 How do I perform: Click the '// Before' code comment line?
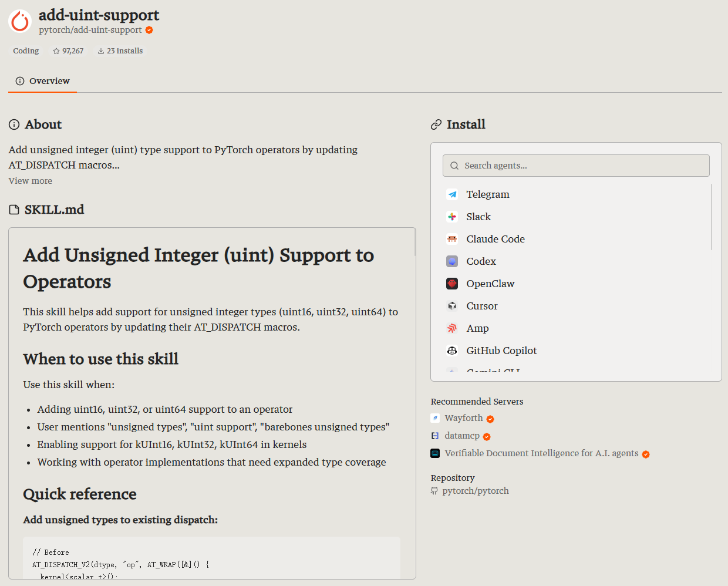pos(50,553)
